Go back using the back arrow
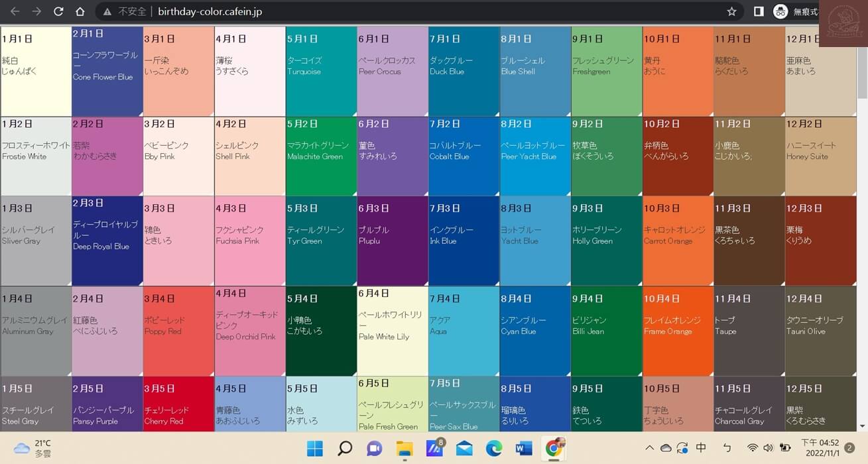868x464 pixels. (15, 12)
